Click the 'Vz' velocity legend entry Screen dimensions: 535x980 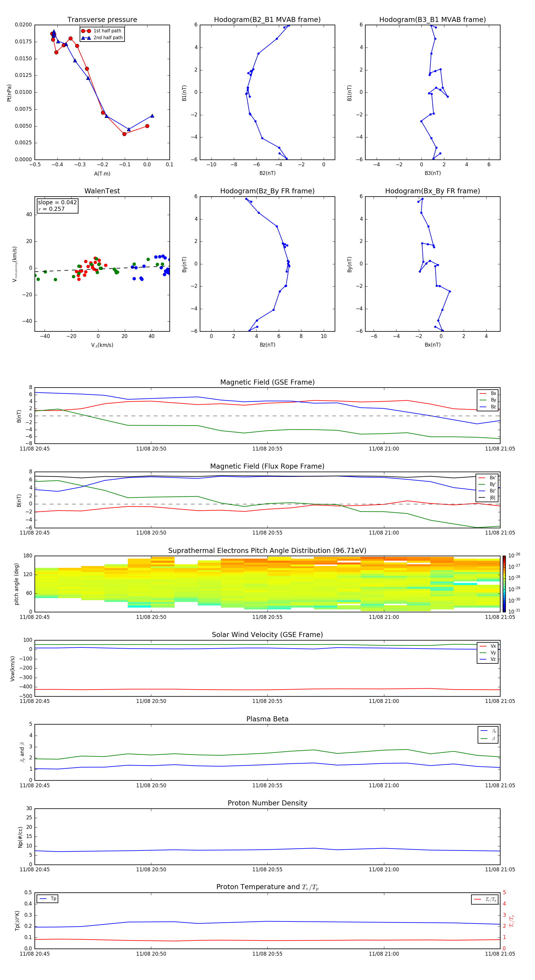click(x=488, y=659)
